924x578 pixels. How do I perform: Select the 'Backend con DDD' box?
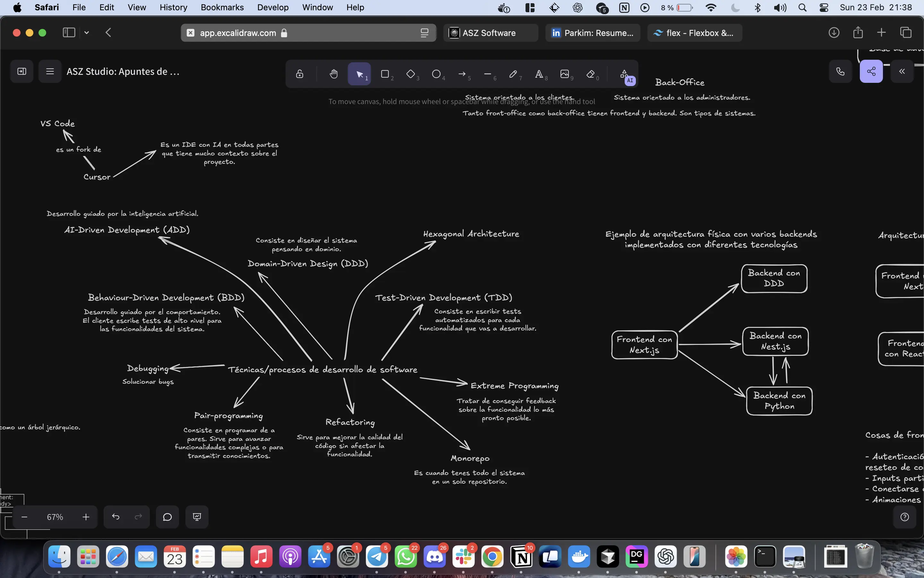pos(774,278)
